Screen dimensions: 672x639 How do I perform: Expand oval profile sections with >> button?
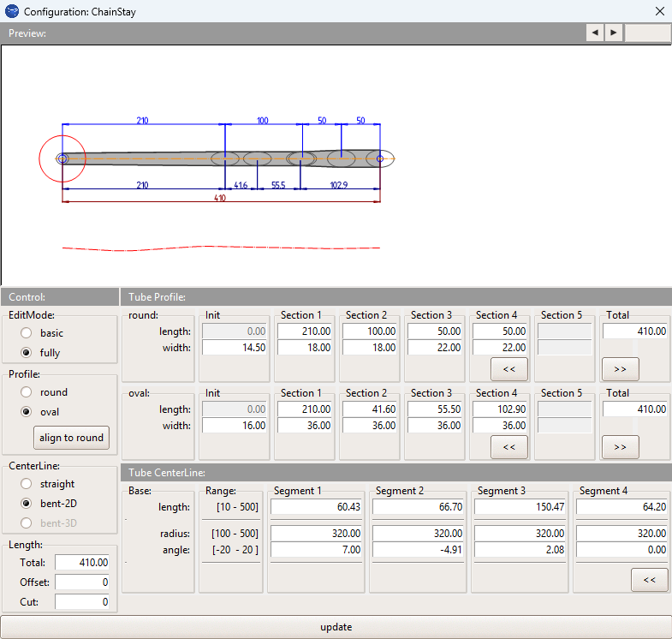click(620, 446)
